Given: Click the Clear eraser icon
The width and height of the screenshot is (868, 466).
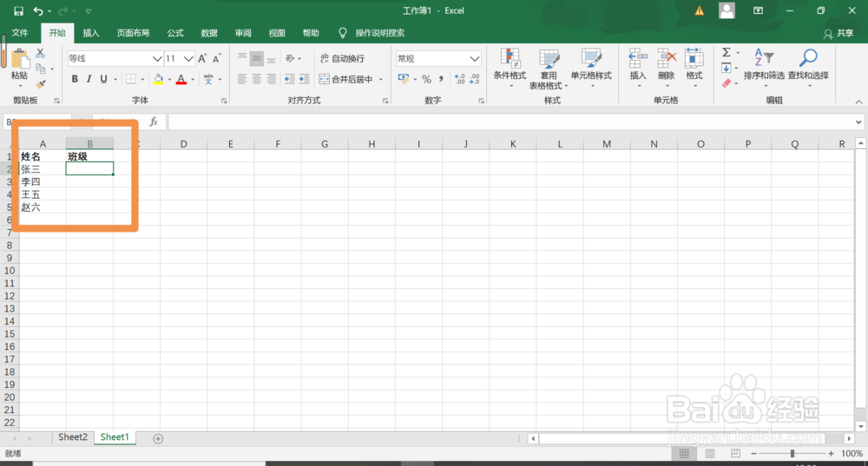Looking at the screenshot, I should point(727,83).
